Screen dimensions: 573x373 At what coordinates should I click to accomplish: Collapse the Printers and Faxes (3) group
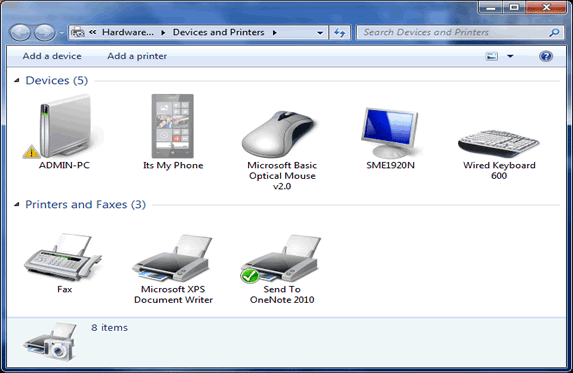[x=16, y=205]
